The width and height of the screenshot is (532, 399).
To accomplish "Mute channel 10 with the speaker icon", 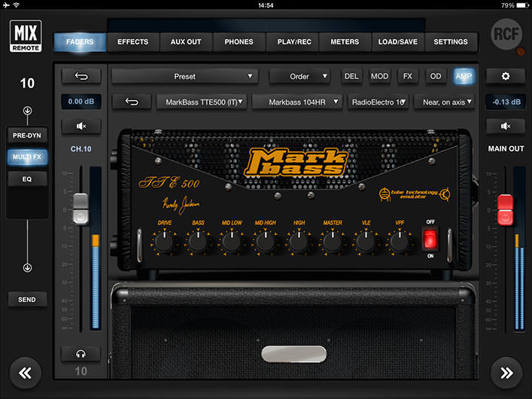I will [81, 126].
